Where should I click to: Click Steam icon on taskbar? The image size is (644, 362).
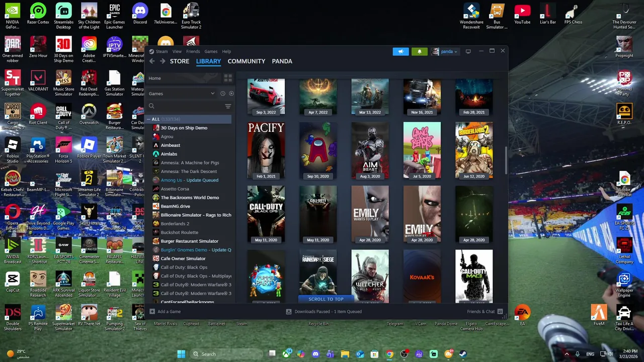pyautogui.click(x=463, y=354)
